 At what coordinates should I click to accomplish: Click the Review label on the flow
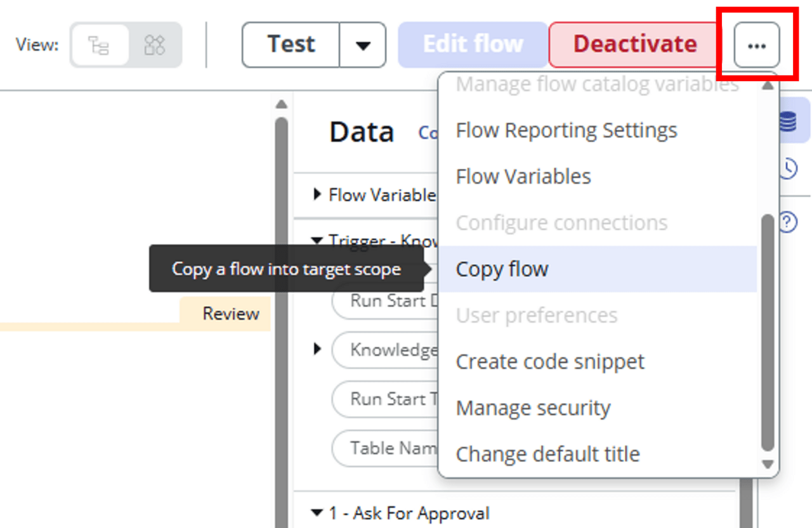(x=230, y=314)
